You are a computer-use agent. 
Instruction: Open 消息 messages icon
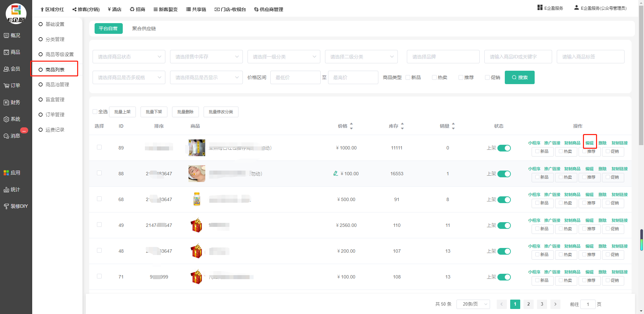coord(6,136)
